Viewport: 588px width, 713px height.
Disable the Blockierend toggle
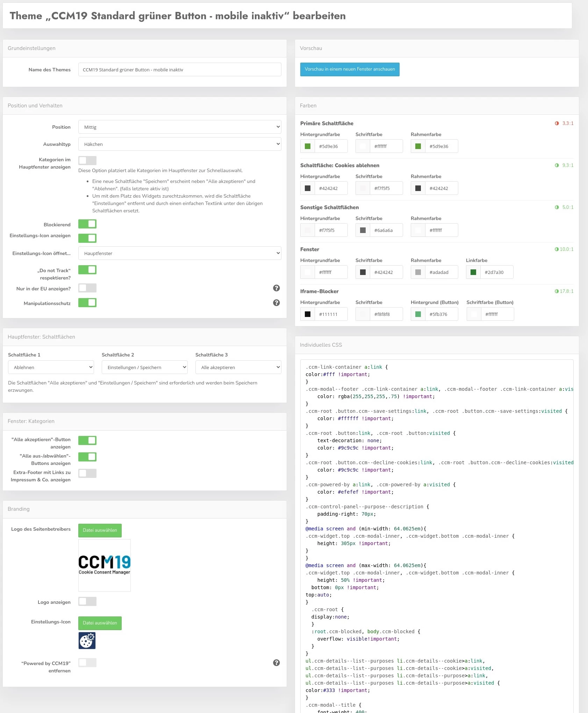click(87, 224)
